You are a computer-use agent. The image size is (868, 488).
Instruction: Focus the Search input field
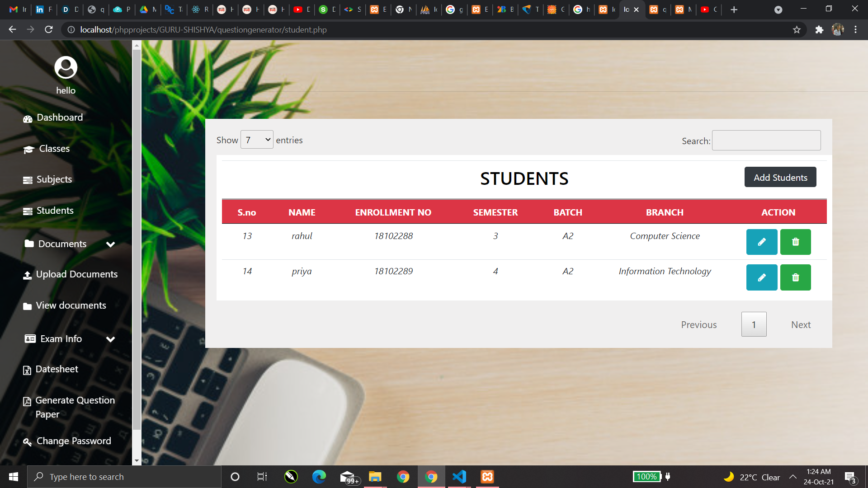point(766,141)
